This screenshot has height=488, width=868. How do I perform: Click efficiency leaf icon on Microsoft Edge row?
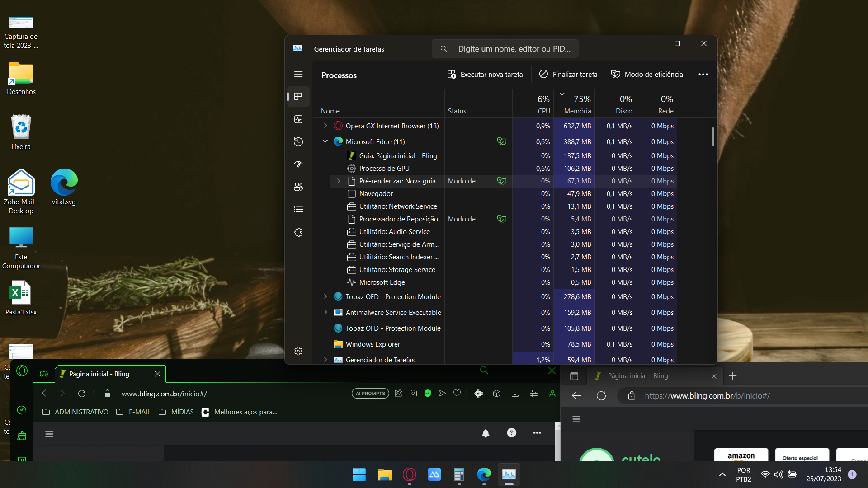coord(501,141)
